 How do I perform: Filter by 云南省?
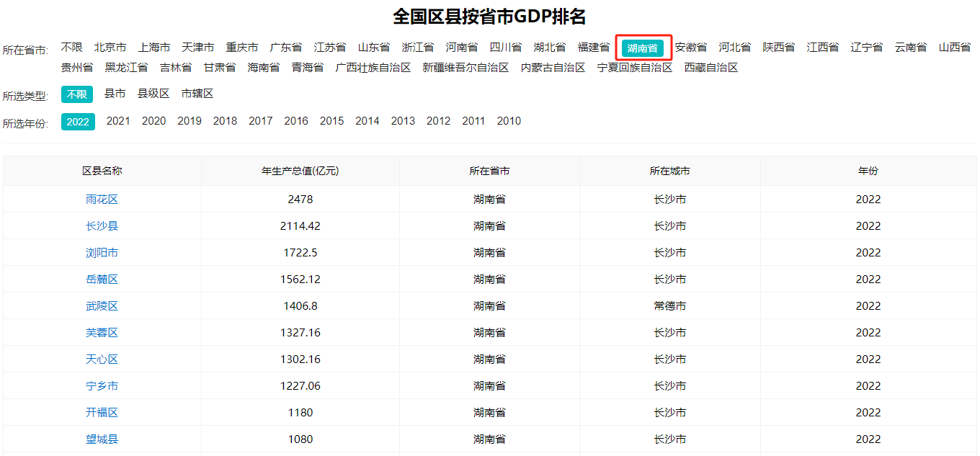click(x=911, y=47)
